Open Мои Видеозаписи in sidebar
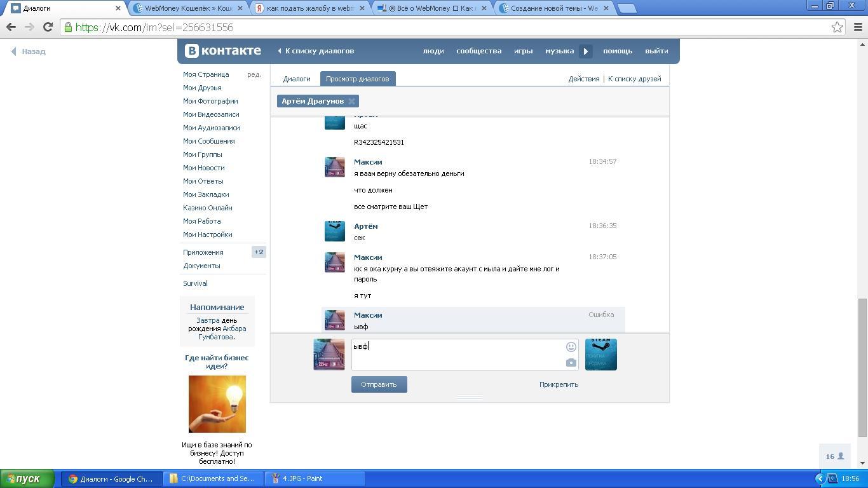The image size is (868, 488). click(211, 114)
